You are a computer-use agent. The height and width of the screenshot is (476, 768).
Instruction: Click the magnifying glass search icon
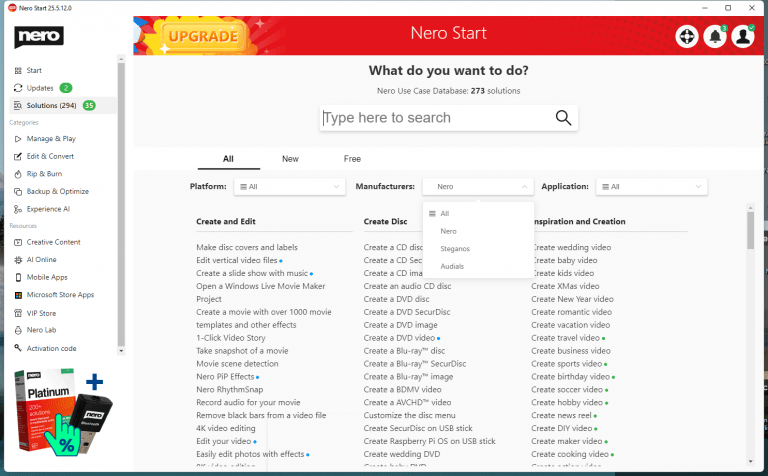click(x=564, y=118)
